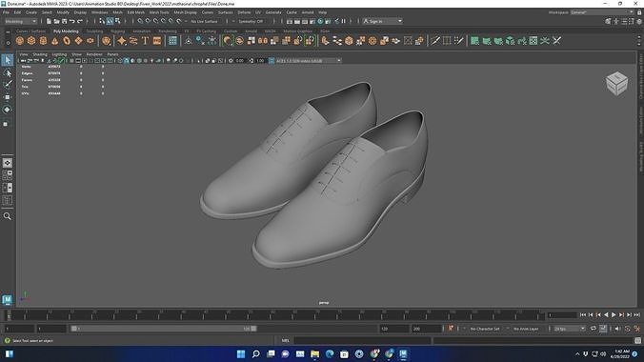The height and width of the screenshot is (362, 644).
Task: Create a polygon cylinder from the shelf
Action: (x=43, y=41)
